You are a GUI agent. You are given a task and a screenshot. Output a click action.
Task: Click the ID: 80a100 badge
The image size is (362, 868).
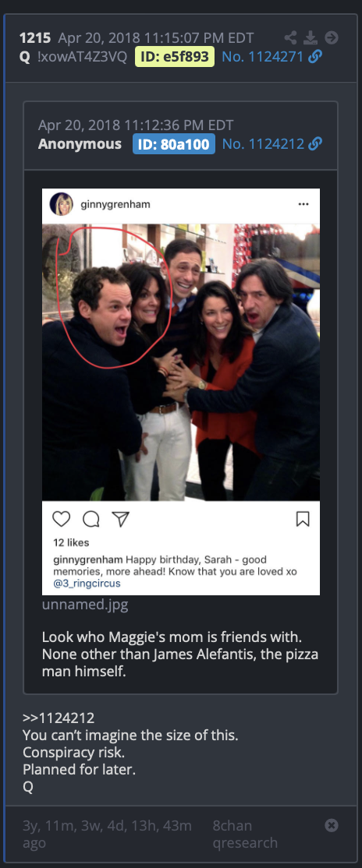tap(174, 144)
